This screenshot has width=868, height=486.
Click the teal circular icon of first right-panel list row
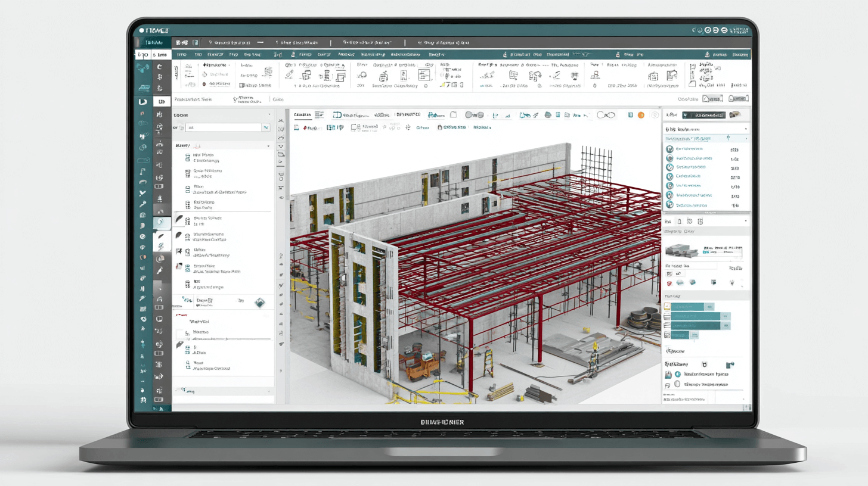[x=669, y=149]
